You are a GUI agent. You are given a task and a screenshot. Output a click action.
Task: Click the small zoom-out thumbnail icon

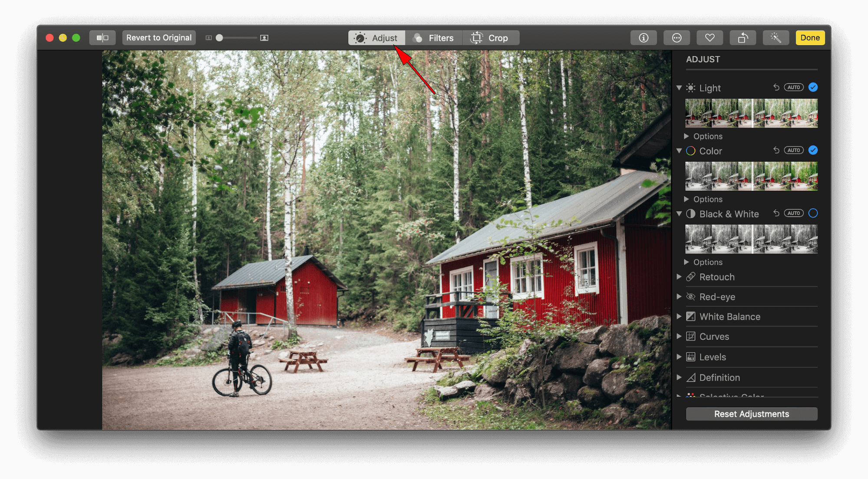pos(208,38)
